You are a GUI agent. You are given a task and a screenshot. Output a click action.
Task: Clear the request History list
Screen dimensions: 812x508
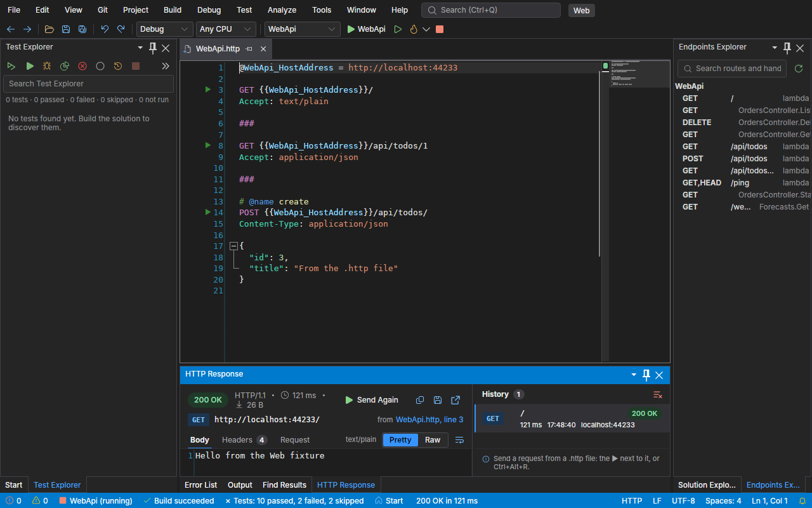(658, 395)
